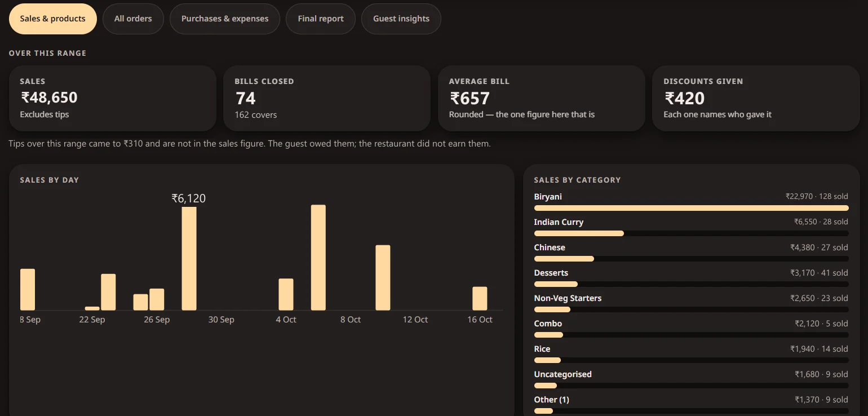
Task: Open the Purchases & expenses tab
Action: click(225, 19)
